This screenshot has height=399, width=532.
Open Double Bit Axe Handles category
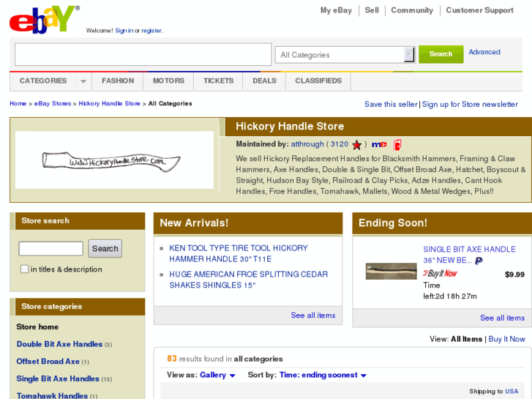coord(59,344)
